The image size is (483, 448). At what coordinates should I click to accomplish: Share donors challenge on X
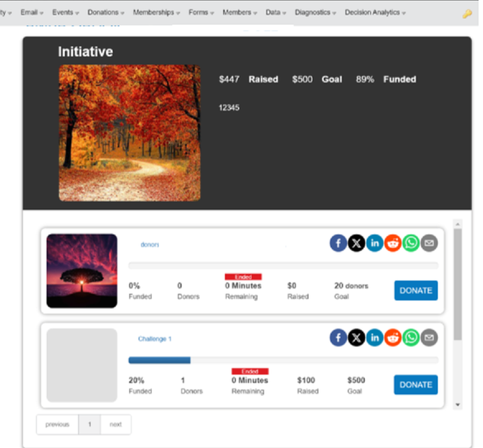pyautogui.click(x=356, y=243)
